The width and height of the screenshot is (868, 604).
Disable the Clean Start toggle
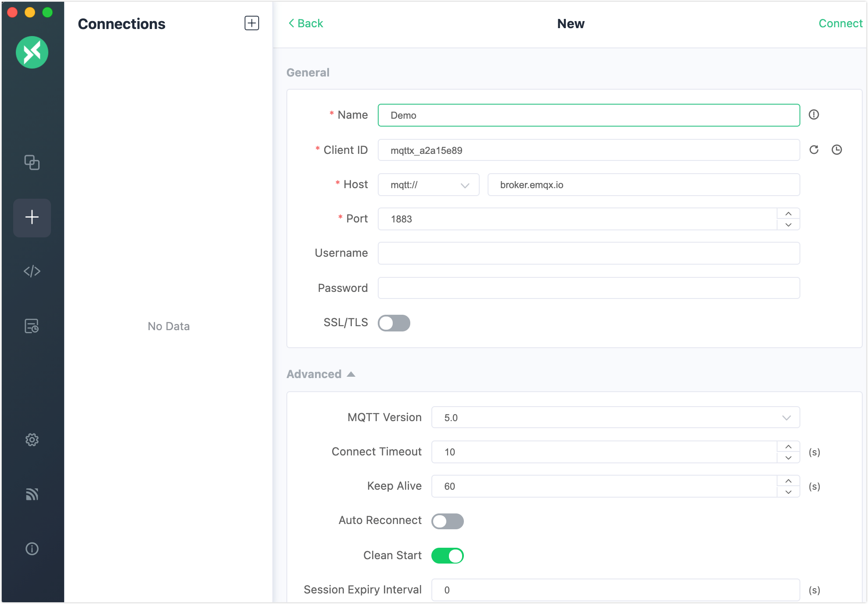(447, 556)
